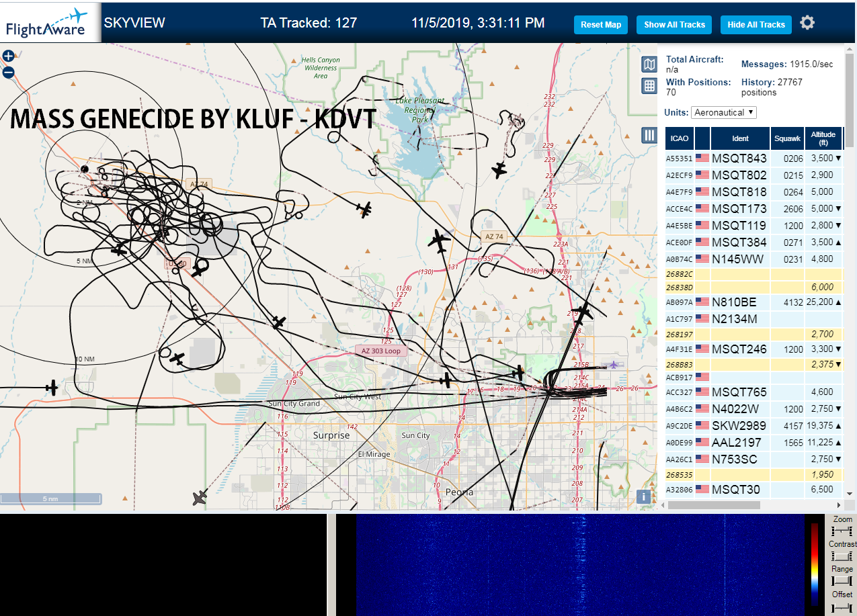857x616 pixels.
Task: Select the aircraft icon over Lake Pleasant
Action: [499, 169]
